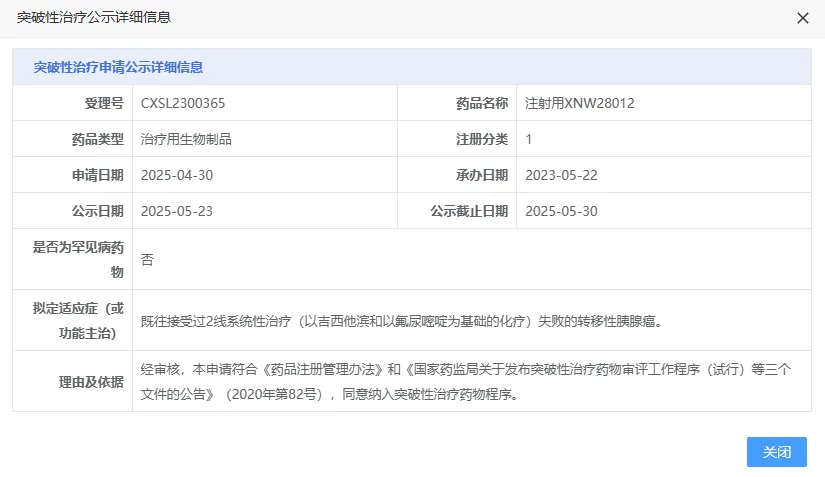Close the dialog with the X icon
Screen dimensions: 825x477
[802, 18]
